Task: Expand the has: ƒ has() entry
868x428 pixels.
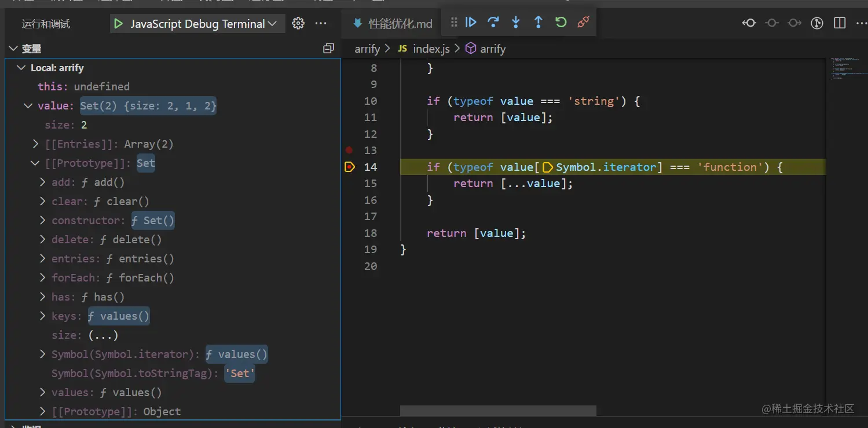Action: point(43,297)
